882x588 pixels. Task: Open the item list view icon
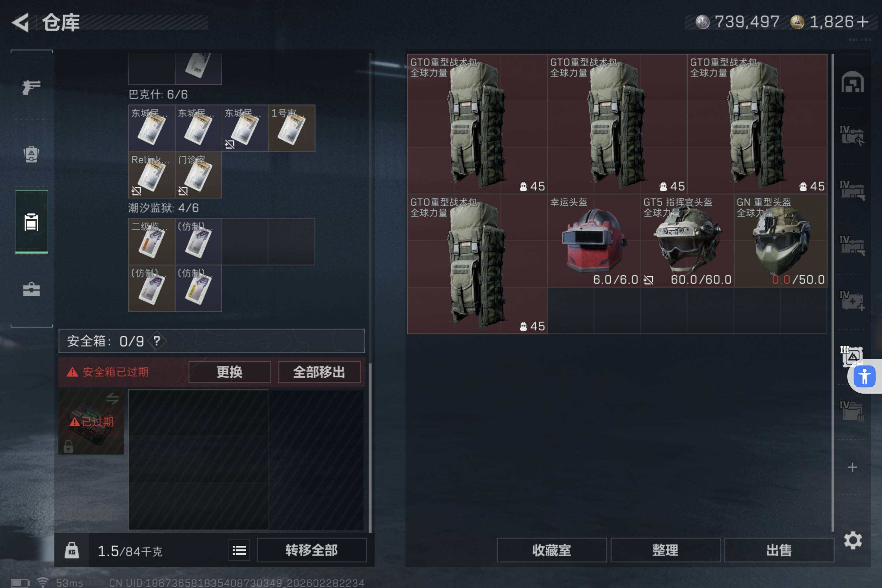coord(239,550)
